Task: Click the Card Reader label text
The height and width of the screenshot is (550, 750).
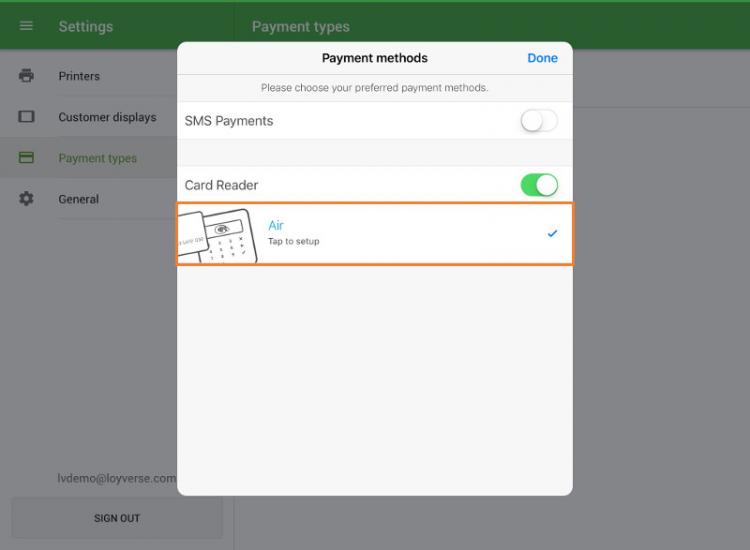Action: [x=221, y=185]
